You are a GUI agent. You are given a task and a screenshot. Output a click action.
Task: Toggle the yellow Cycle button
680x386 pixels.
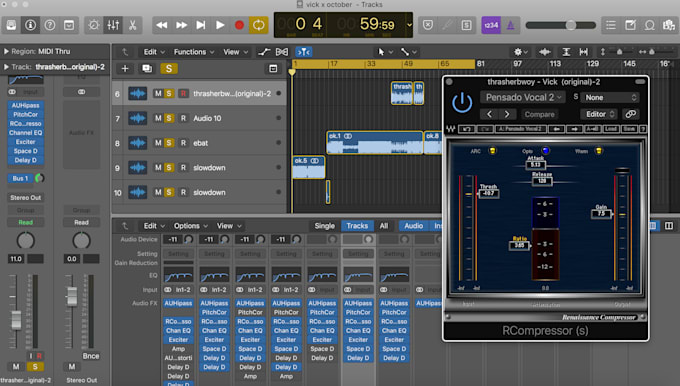click(258, 25)
